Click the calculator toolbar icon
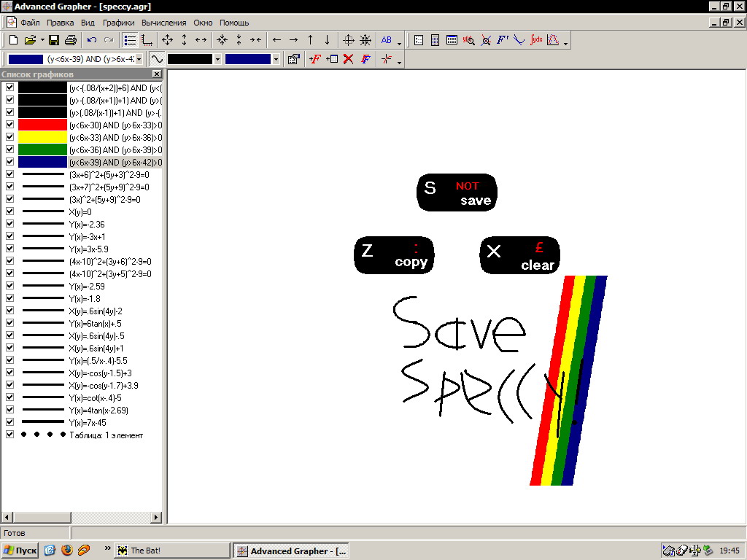The height and width of the screenshot is (560, 747). pyautogui.click(x=436, y=40)
